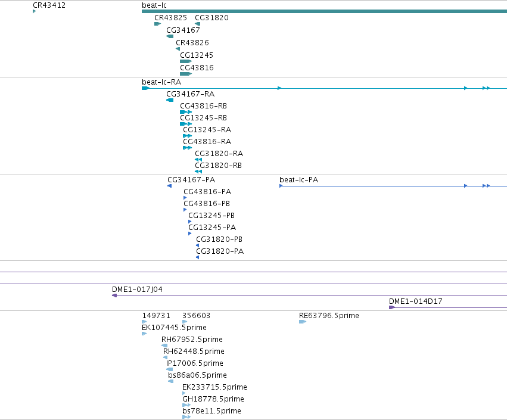Select the 149731 feature glyph
This screenshot has width=507, height=420.
pyautogui.click(x=144, y=322)
